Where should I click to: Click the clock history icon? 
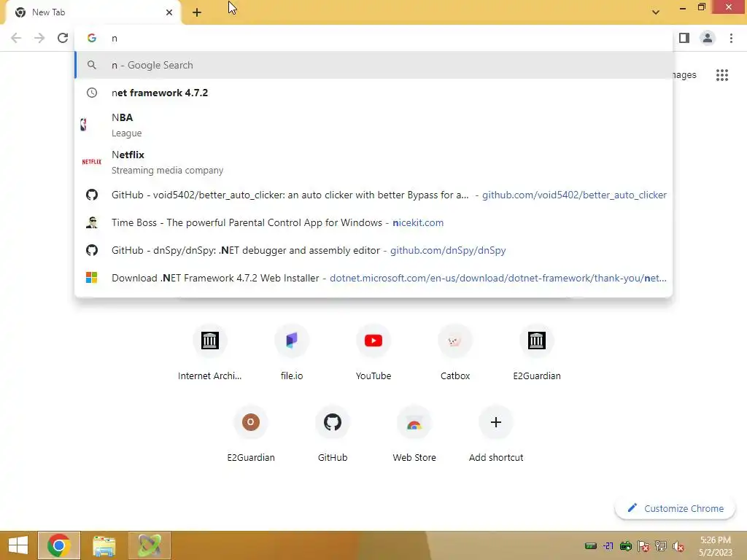click(x=91, y=93)
